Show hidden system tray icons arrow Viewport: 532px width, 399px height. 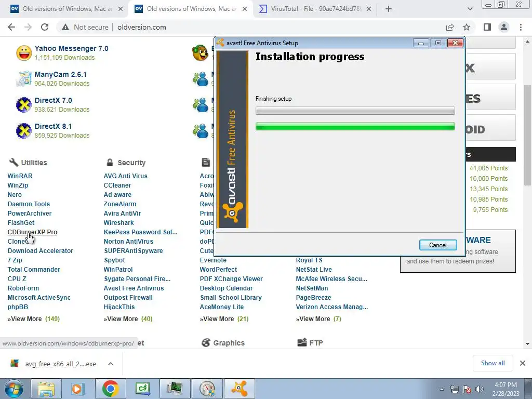(442, 389)
